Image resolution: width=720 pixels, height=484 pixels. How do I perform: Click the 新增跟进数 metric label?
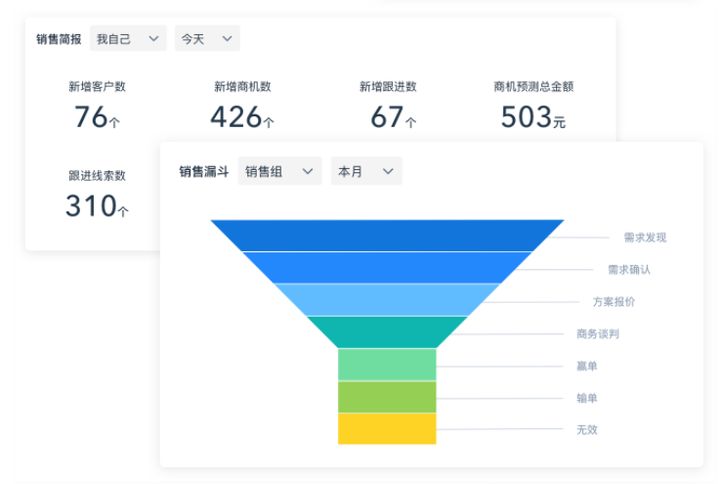[x=388, y=86]
